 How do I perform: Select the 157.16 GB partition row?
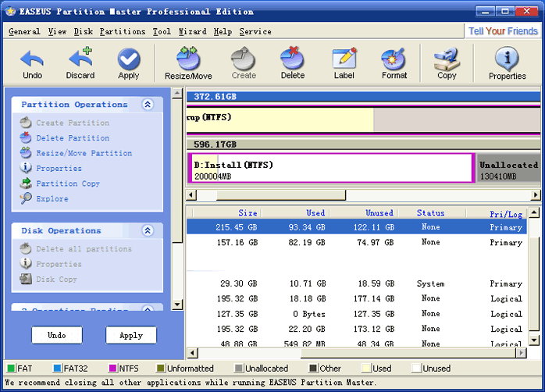coord(357,242)
